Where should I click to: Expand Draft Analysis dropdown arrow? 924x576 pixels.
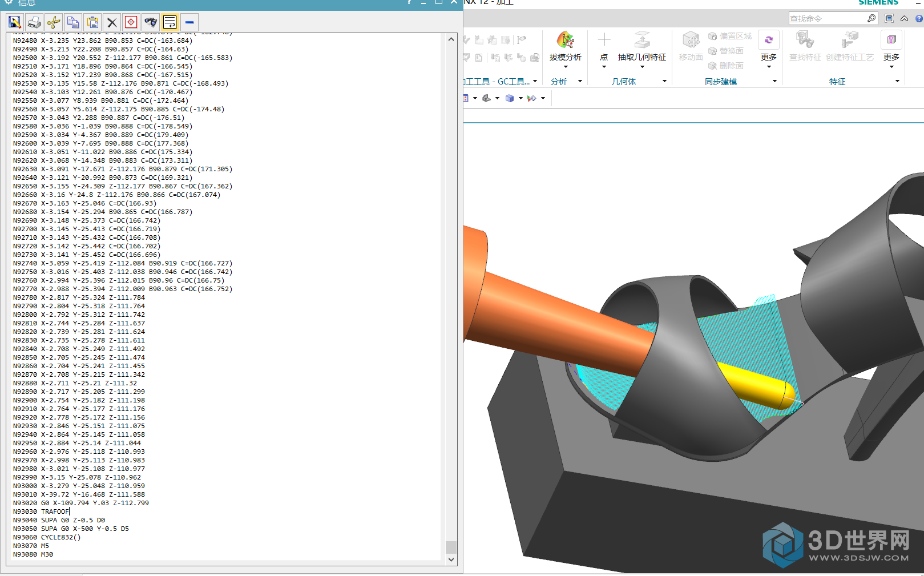(x=566, y=67)
